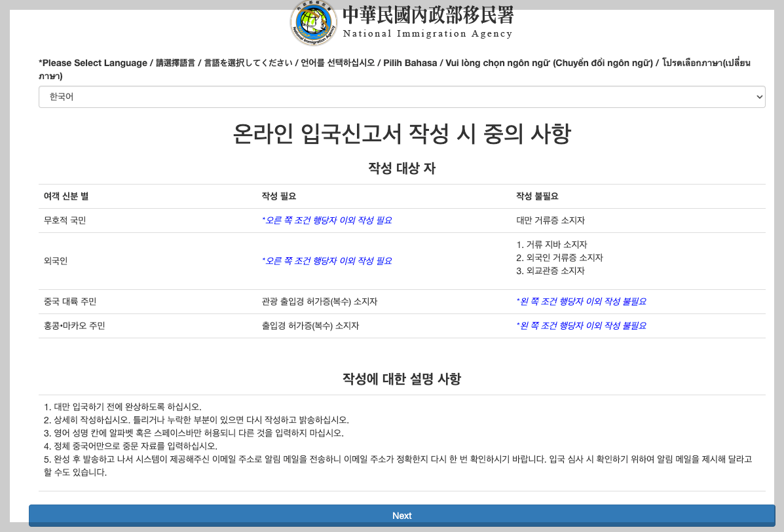Click the National Immigration Agency globe logo
This screenshot has height=532, width=784.
(x=313, y=22)
